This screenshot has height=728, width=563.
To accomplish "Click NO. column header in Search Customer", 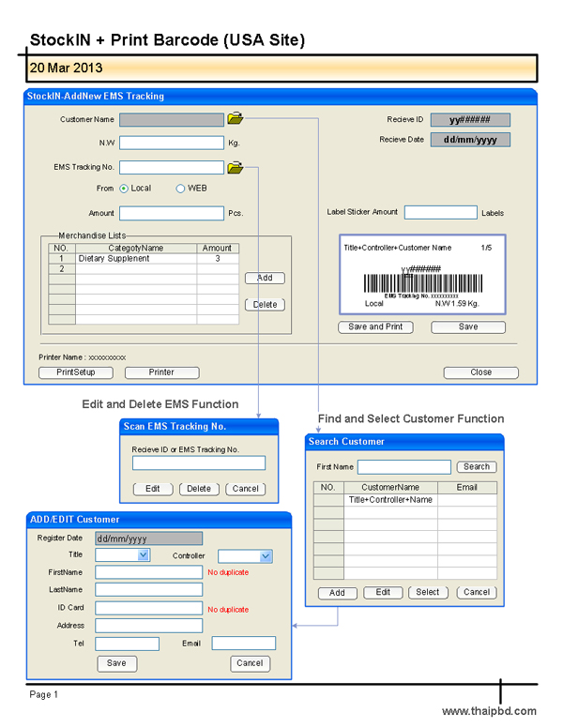I will 328,488.
